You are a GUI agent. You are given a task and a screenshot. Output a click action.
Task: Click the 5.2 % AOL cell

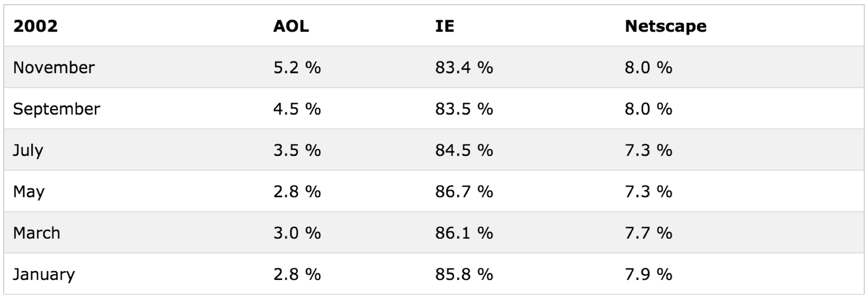click(x=297, y=67)
